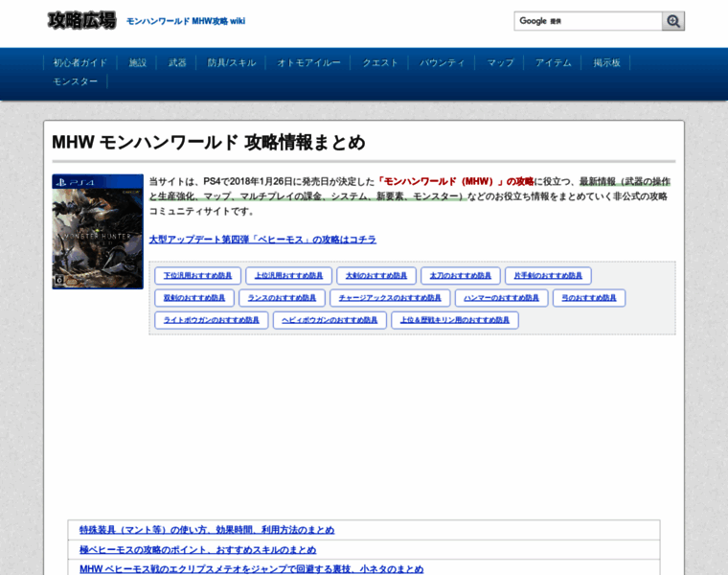The height and width of the screenshot is (575, 728).
Task: Open ヘビィボウガンのおすすめ防具 link
Action: point(330,320)
